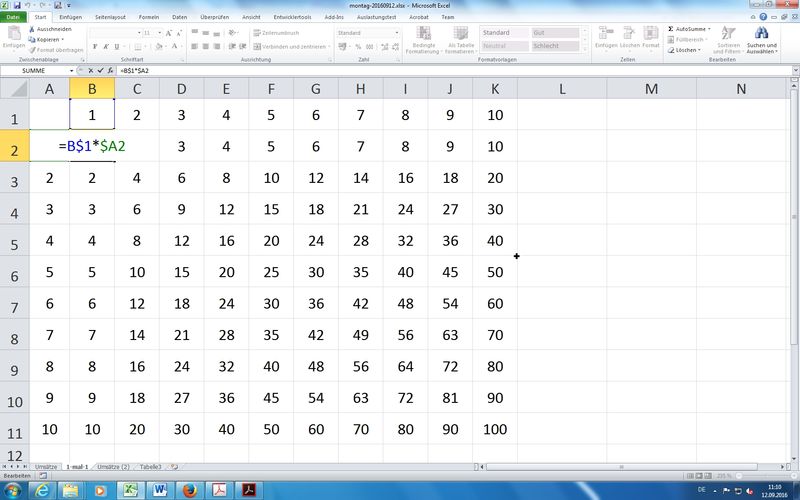The image size is (800, 500).
Task: Click the fill color paint bucket
Action: (x=158, y=46)
